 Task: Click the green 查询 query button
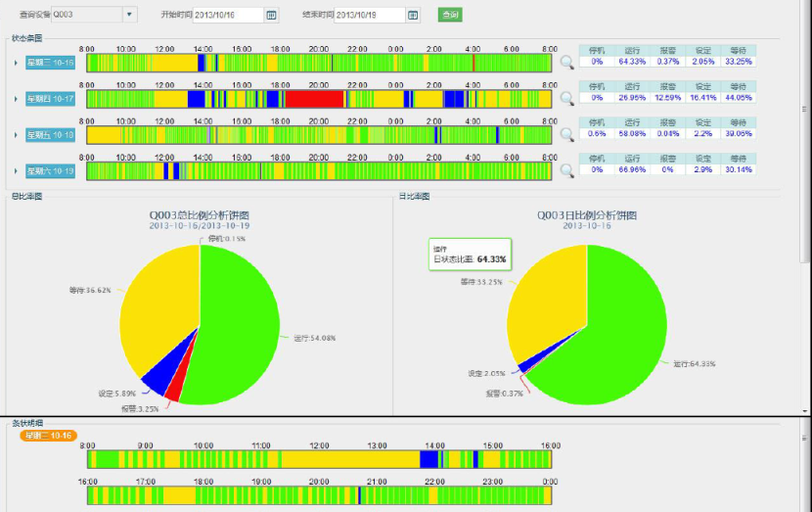pyautogui.click(x=449, y=15)
